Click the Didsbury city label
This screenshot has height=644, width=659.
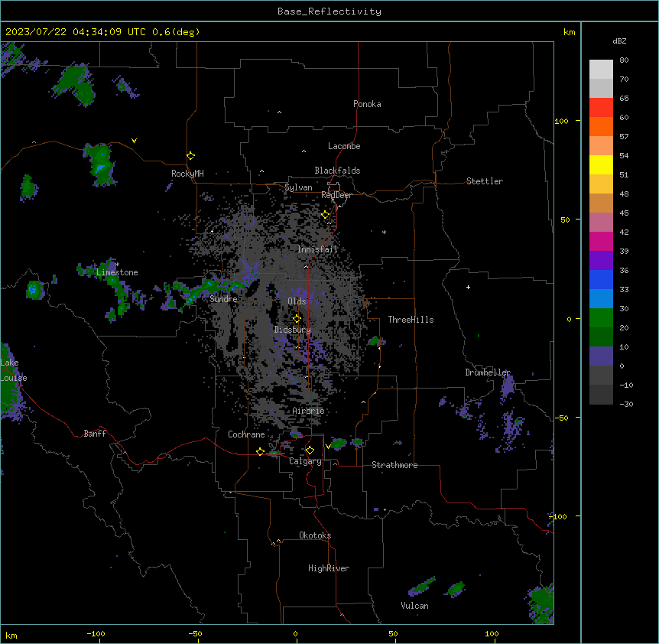tap(293, 330)
